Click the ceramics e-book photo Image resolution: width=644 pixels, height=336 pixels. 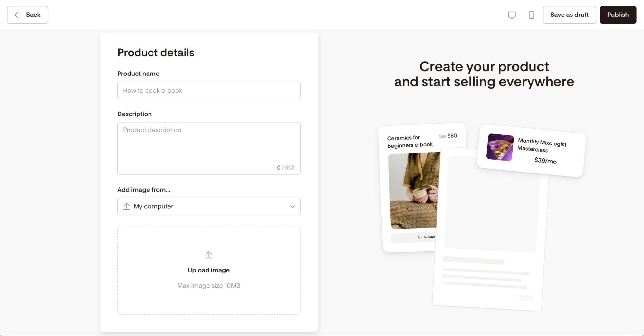(414, 191)
